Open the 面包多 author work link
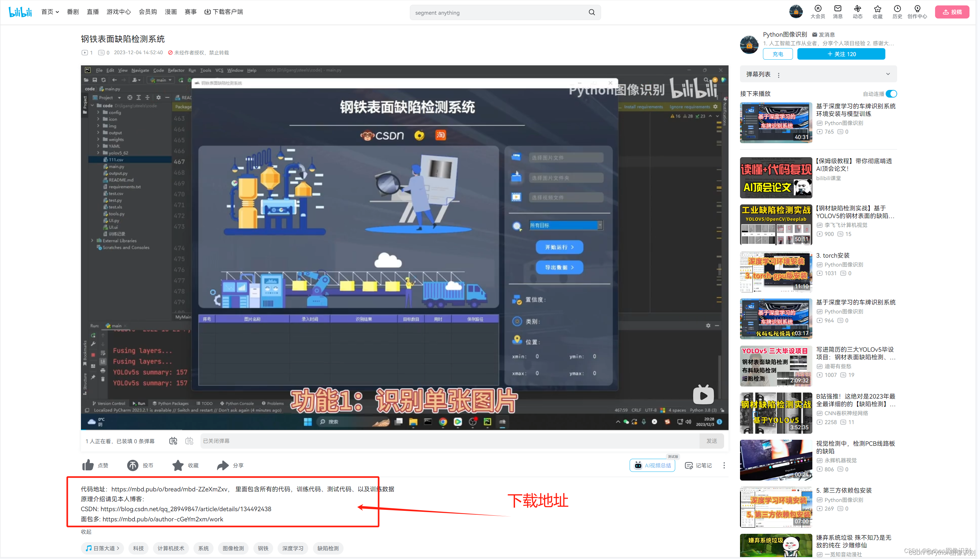The width and height of the screenshot is (980, 559). pos(163,519)
